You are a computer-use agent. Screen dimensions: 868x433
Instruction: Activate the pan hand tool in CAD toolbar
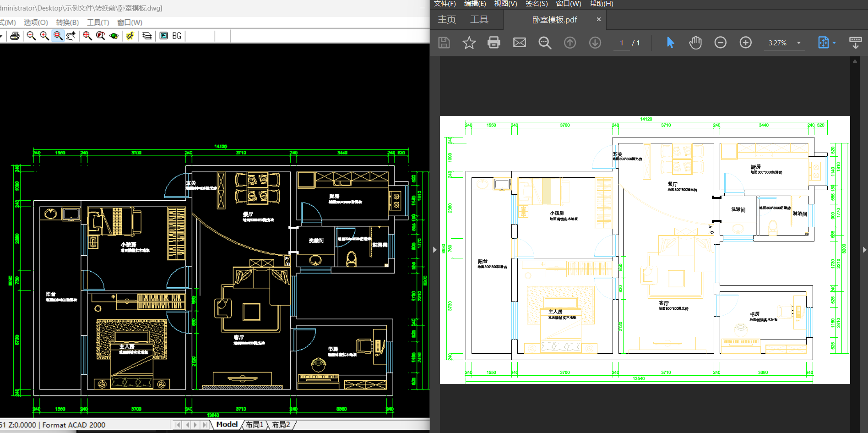coord(71,36)
